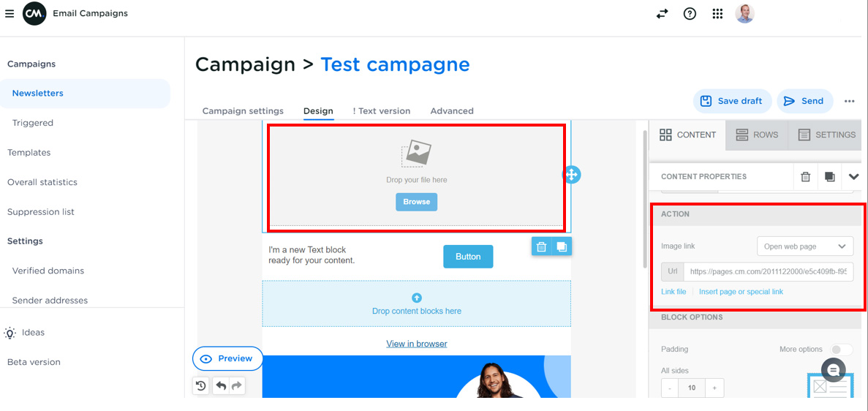Open the edit history clock icon
This screenshot has height=411, width=868.
tap(201, 385)
